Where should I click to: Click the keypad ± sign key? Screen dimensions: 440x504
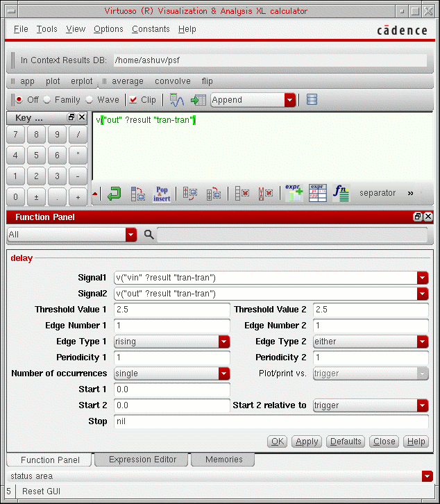click(36, 197)
